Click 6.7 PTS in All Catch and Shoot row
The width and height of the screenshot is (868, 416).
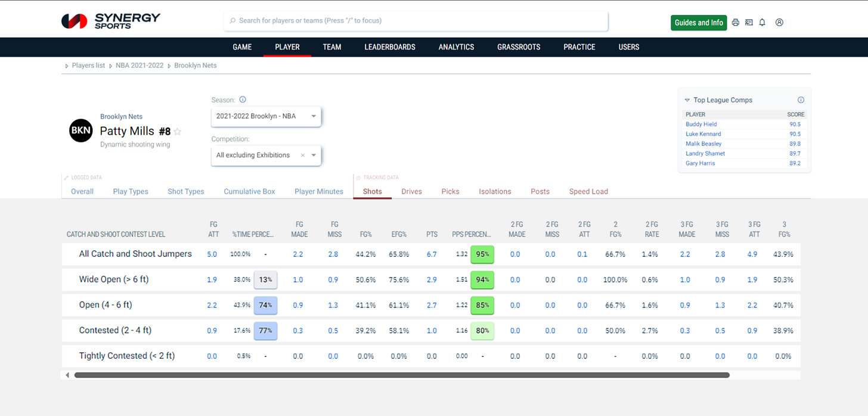(432, 254)
